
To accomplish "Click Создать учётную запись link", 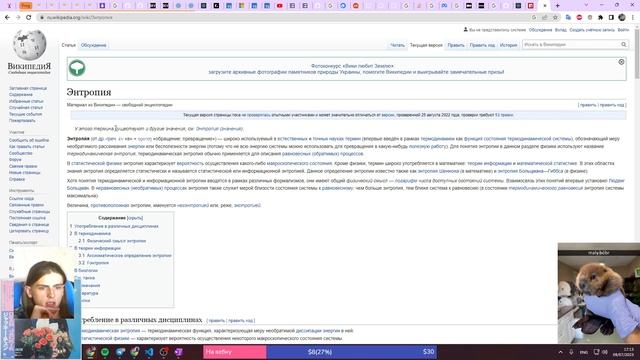I will (592, 30).
